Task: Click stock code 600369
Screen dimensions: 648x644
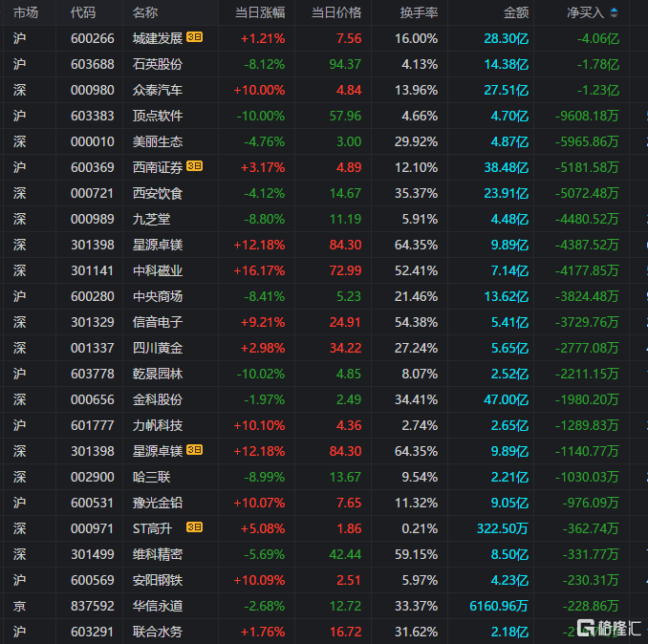Action: 92,167
